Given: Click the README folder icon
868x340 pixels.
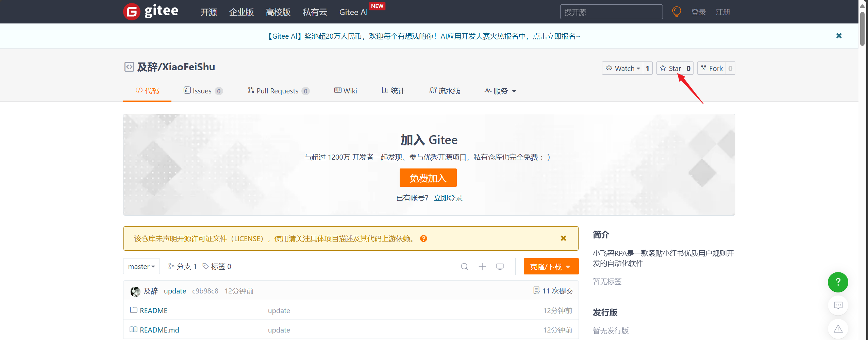Looking at the screenshot, I should pyautogui.click(x=134, y=310).
